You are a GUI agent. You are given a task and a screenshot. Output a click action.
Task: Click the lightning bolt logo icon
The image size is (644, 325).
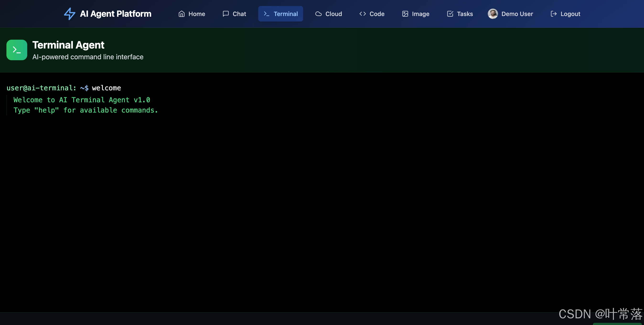pyautogui.click(x=70, y=14)
